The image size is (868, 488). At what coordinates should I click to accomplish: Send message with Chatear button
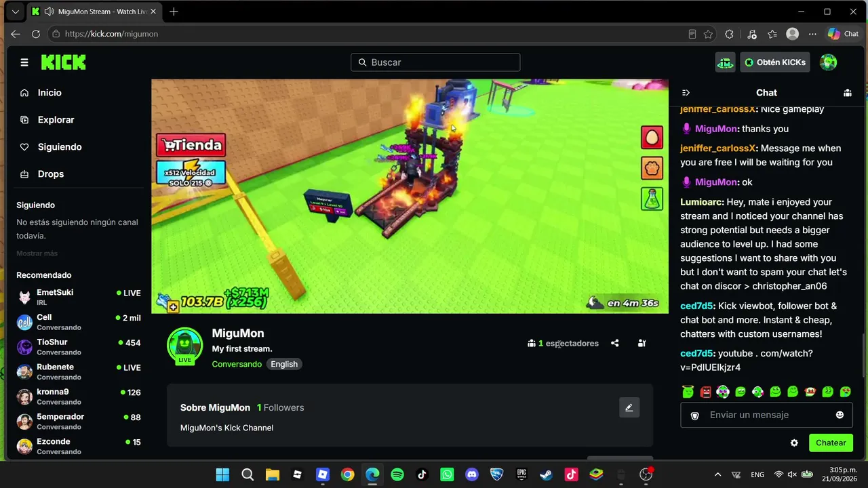(x=831, y=443)
